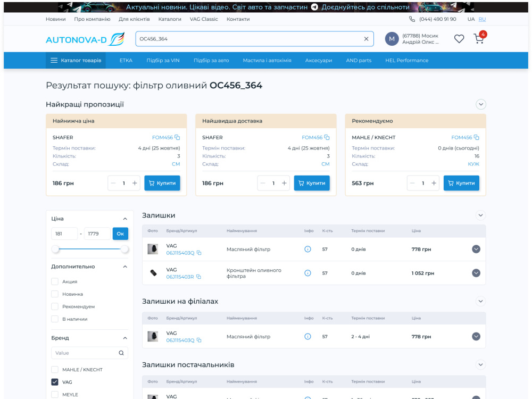The height and width of the screenshot is (399, 532).
Task: Click the minimum price field 181
Action: (64, 234)
